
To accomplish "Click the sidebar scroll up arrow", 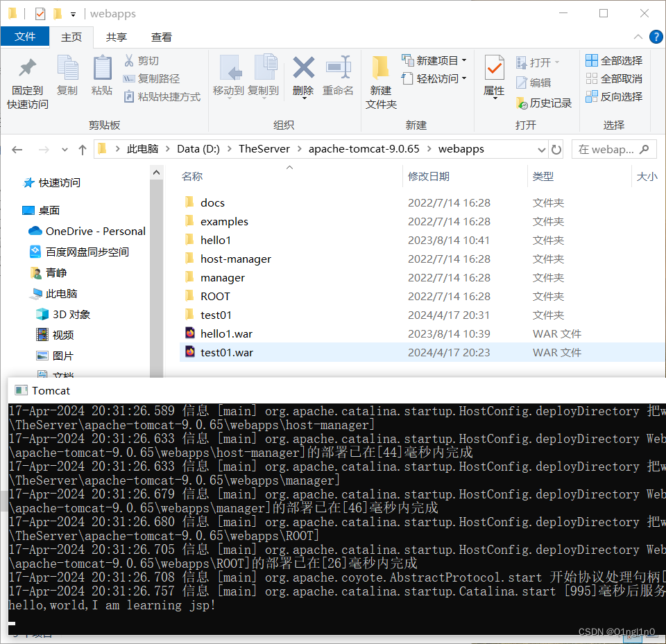I will coord(156,173).
